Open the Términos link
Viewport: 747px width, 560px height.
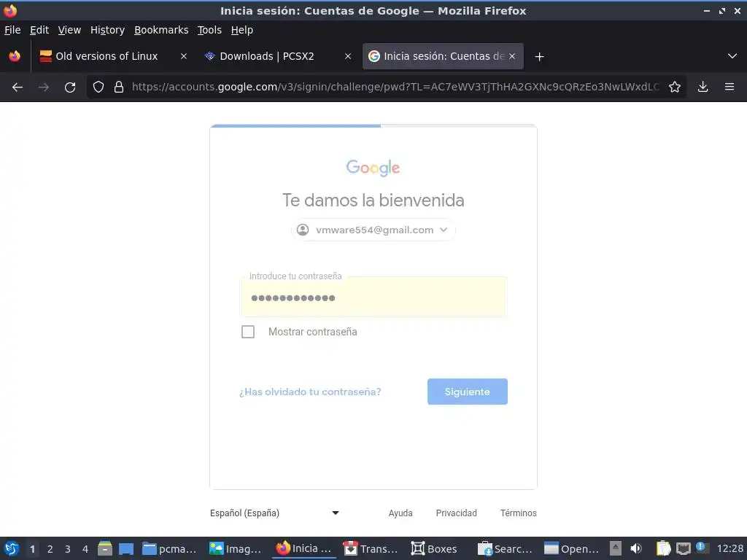point(519,513)
